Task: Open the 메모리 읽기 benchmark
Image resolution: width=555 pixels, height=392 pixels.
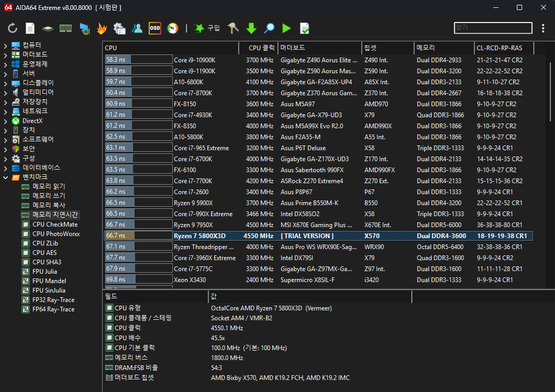Action: click(x=49, y=186)
